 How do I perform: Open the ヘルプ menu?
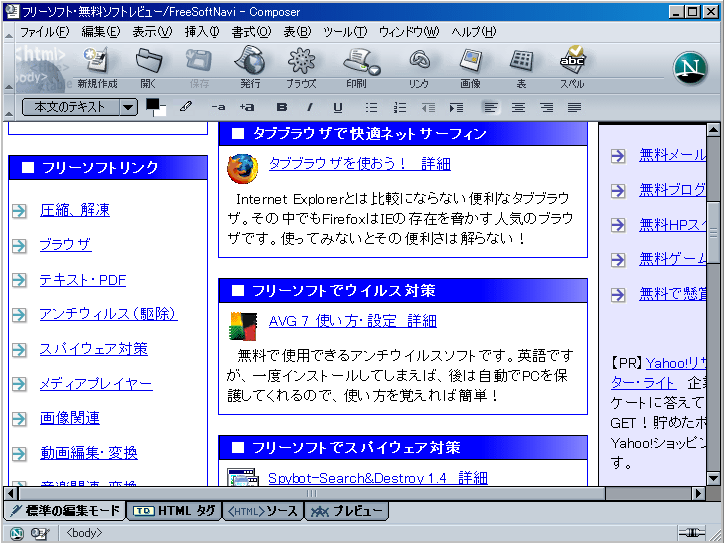[x=474, y=32]
